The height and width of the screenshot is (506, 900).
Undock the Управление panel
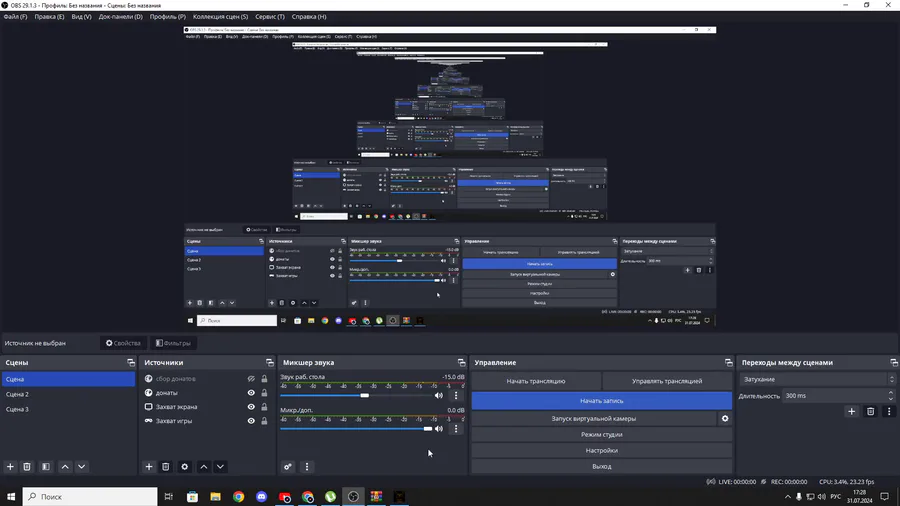tap(728, 363)
